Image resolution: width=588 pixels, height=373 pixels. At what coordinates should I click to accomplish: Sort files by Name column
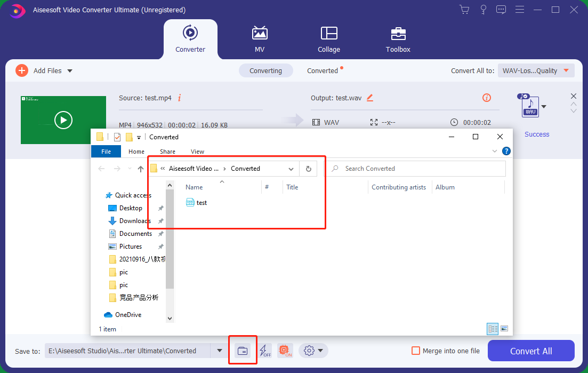pos(194,187)
